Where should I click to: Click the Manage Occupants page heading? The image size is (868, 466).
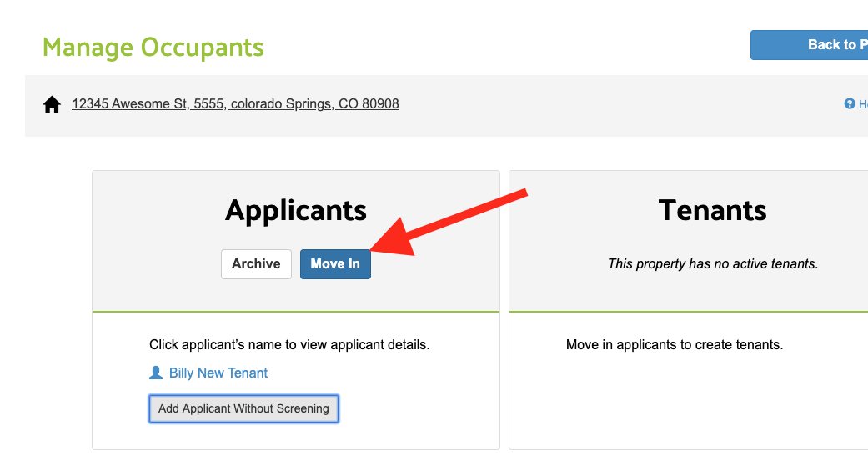click(153, 48)
